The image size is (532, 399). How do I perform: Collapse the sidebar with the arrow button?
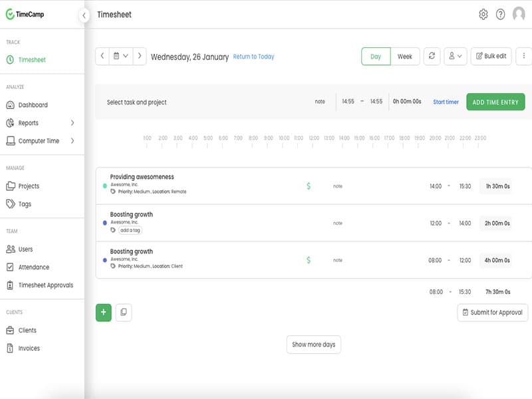84,15
